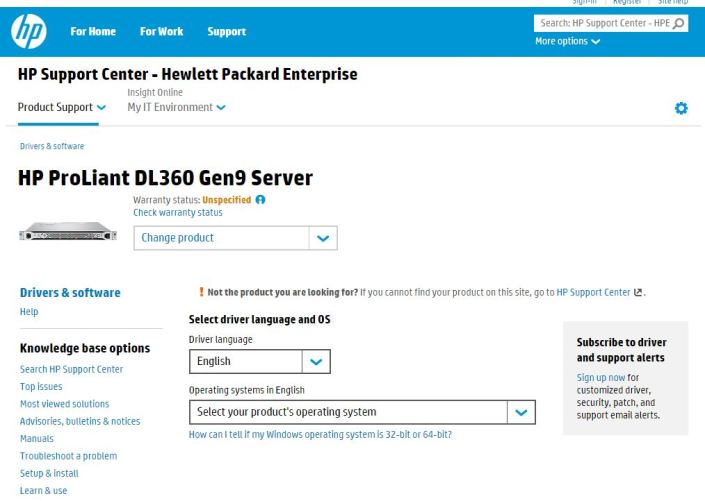Expand More options under search
This screenshot has height=501, width=705.
[567, 41]
